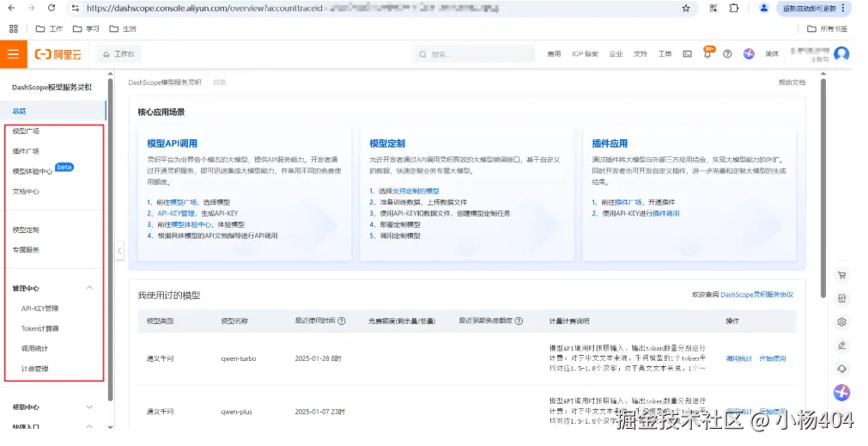Click 模型体验中心 link in step 3
Viewport: 868px width, 446px height.
191,224
